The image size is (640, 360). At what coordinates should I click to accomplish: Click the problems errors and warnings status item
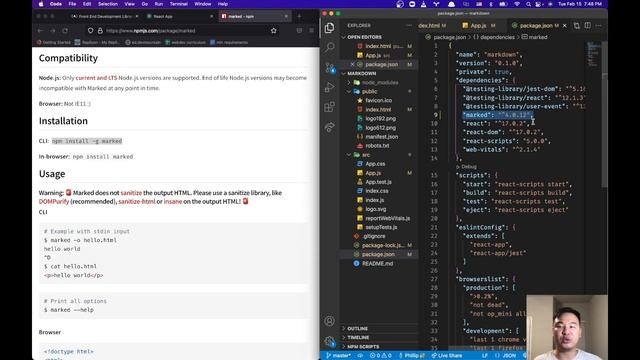pos(380,356)
